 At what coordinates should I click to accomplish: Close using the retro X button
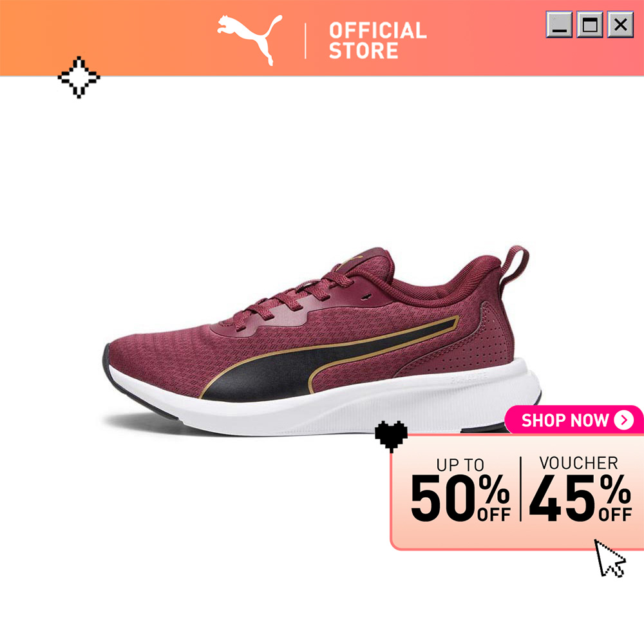620,24
